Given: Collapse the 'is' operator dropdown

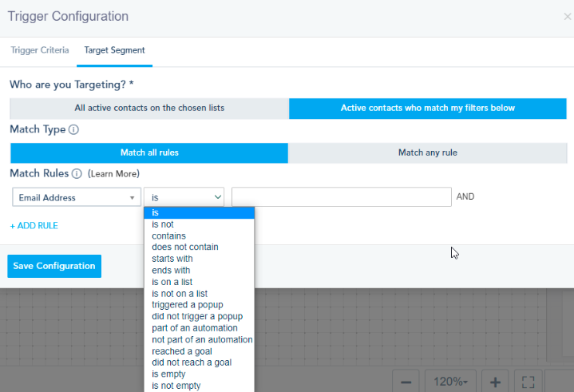Looking at the screenshot, I should pos(184,197).
